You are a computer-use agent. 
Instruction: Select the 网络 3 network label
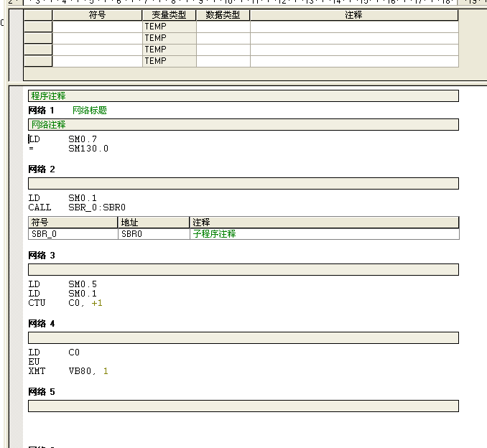42,256
